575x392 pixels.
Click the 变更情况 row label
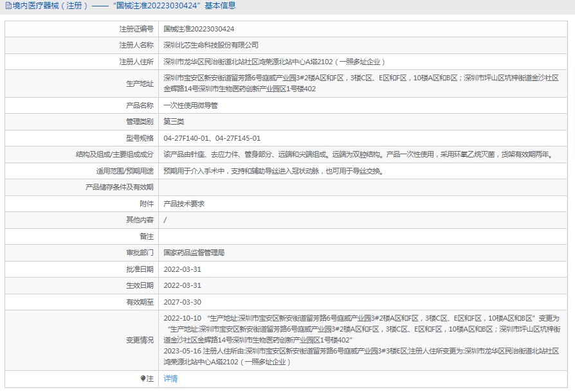[140, 340]
